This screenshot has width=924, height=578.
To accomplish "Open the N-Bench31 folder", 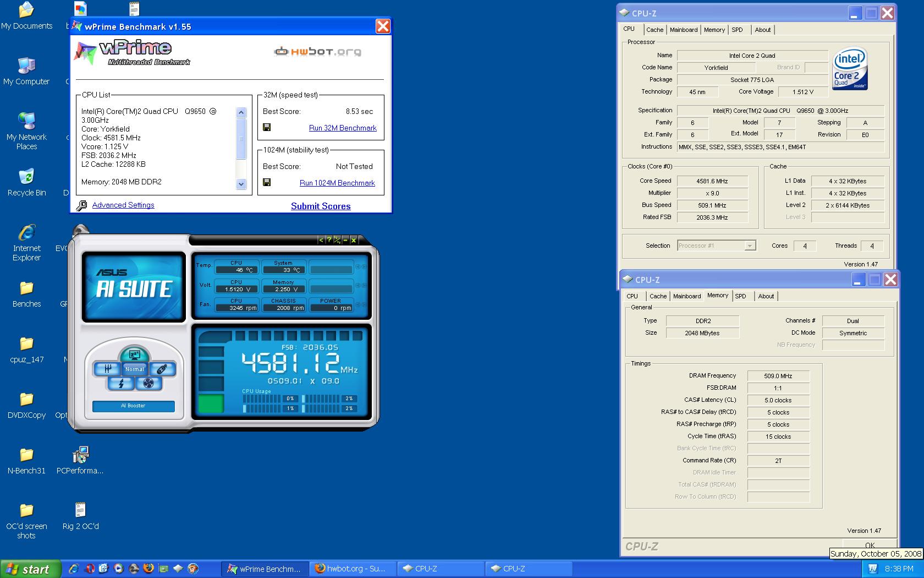I will 26,461.
